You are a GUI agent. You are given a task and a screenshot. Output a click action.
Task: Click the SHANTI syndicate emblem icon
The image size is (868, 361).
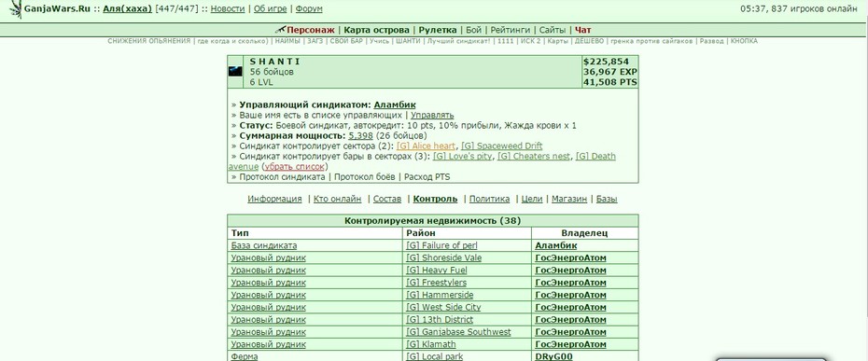[x=235, y=72]
